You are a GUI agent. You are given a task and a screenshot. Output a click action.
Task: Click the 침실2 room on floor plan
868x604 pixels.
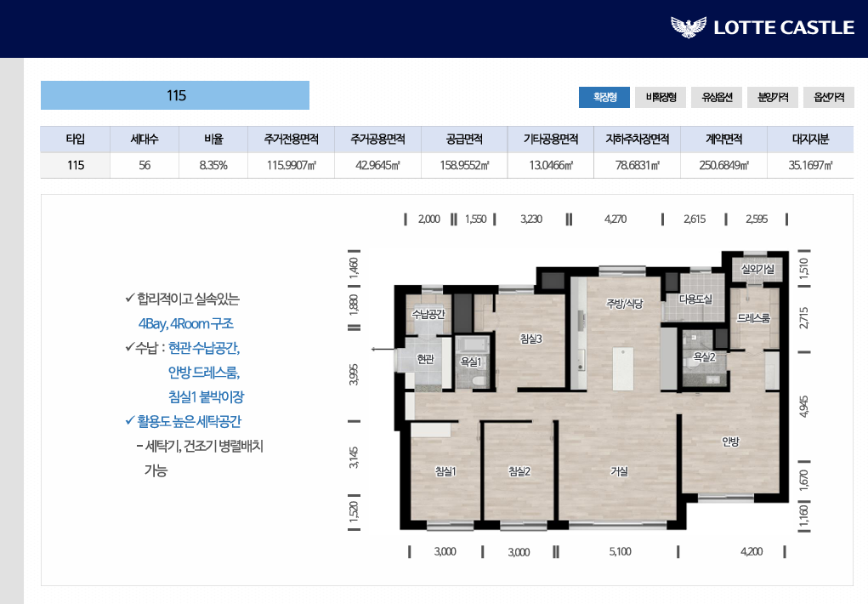pyautogui.click(x=519, y=471)
